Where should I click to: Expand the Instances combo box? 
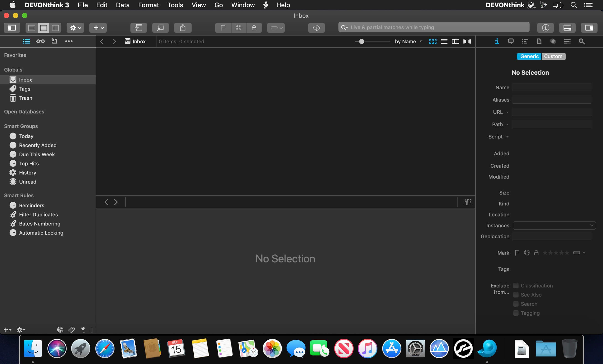pyautogui.click(x=554, y=225)
